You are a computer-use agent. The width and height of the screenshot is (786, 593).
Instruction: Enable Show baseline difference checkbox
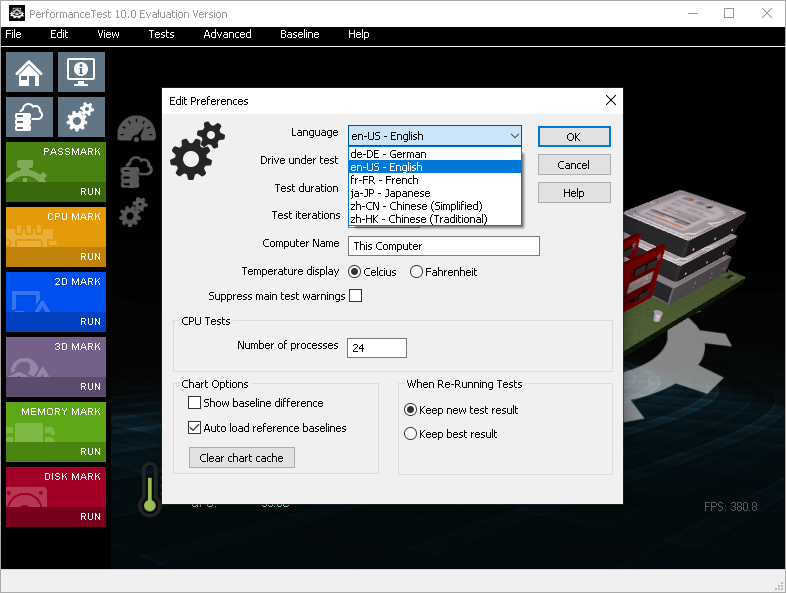pyautogui.click(x=194, y=403)
